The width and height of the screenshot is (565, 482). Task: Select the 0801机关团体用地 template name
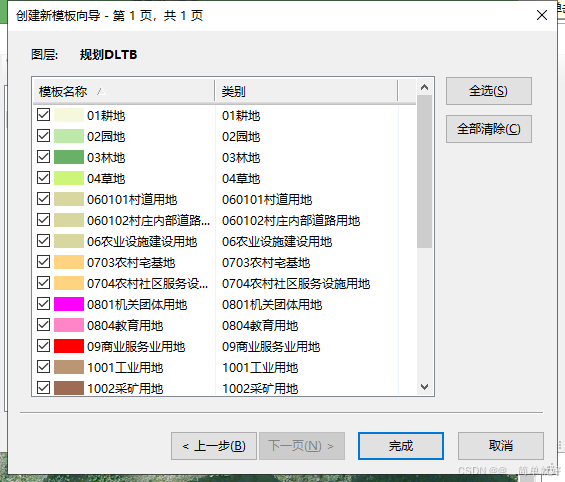click(x=137, y=304)
